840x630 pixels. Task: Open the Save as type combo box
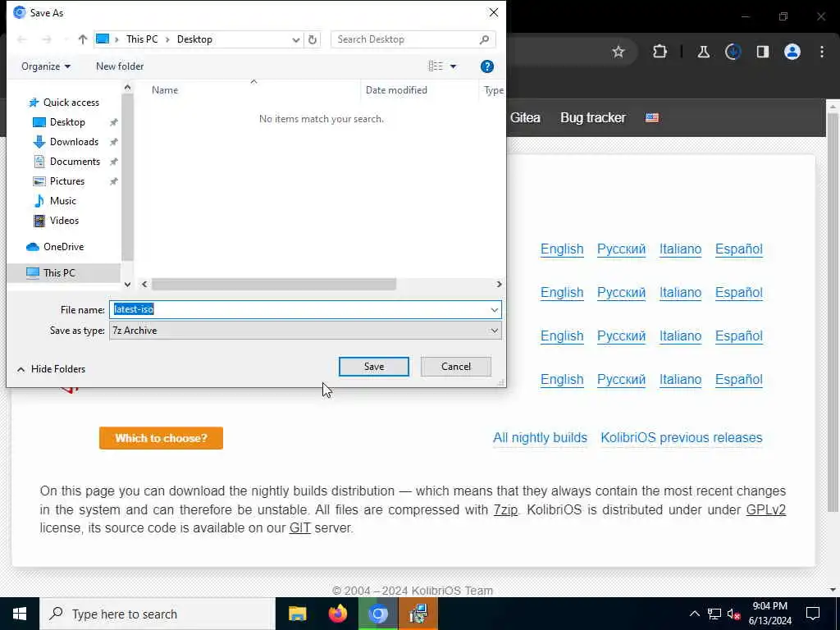[x=305, y=331]
